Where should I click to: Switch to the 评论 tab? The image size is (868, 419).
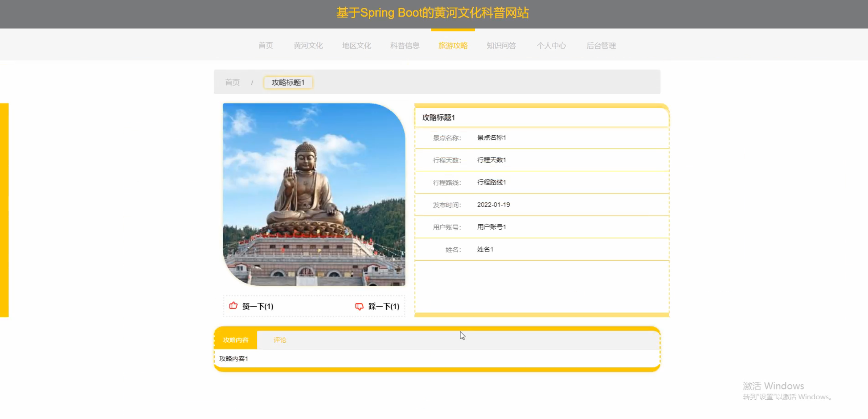point(280,340)
